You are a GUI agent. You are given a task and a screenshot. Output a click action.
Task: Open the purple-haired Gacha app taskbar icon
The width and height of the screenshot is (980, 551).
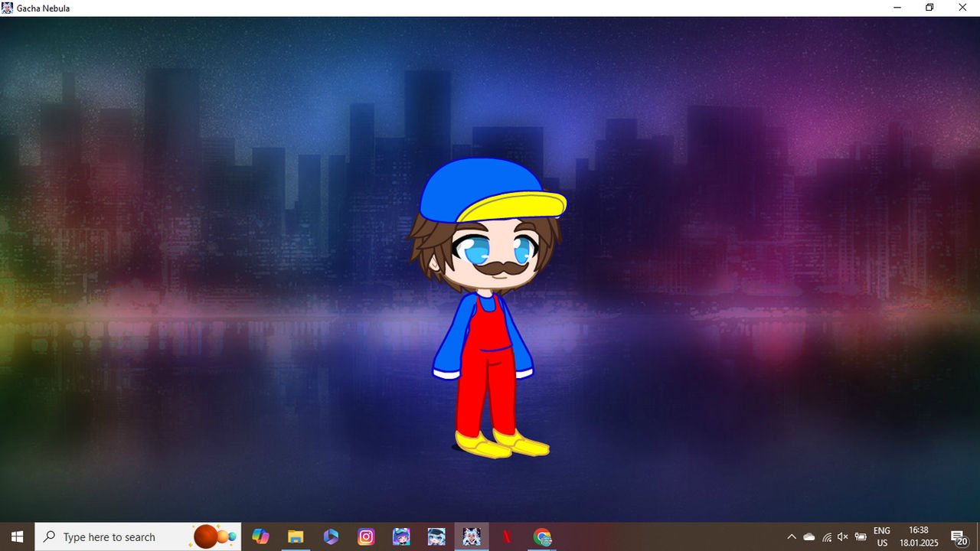coord(401,536)
